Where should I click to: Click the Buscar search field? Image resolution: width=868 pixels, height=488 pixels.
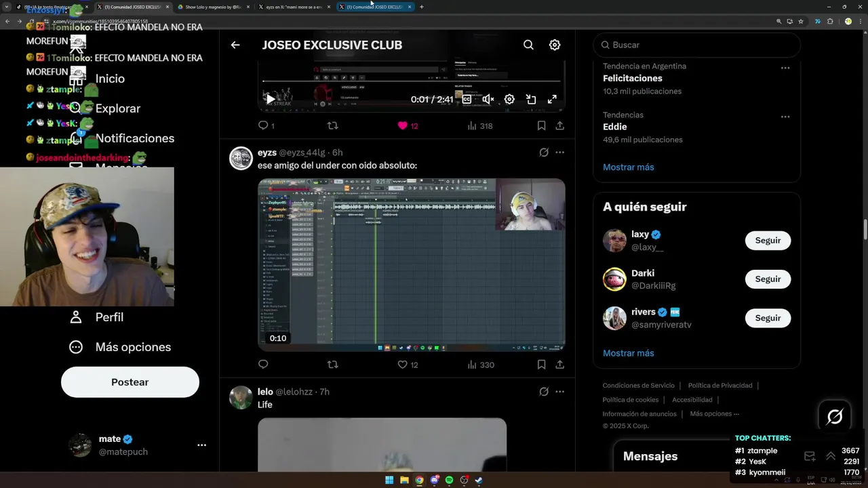tap(696, 45)
